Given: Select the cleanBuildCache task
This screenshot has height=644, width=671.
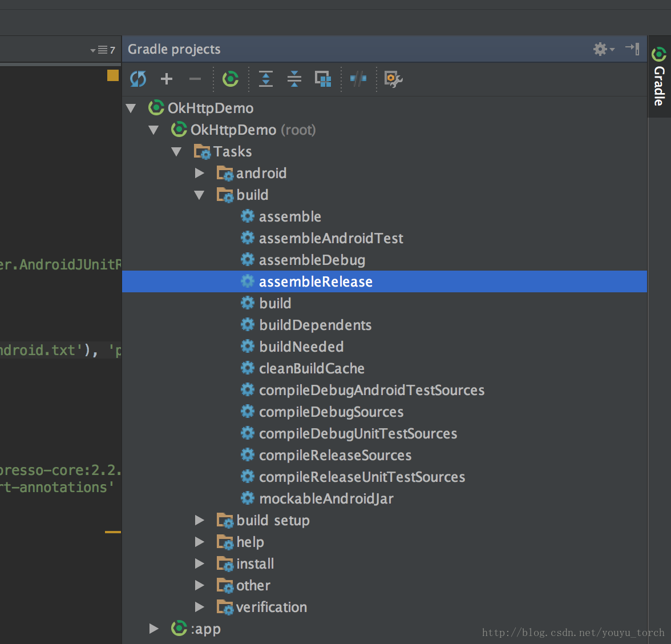Looking at the screenshot, I should (312, 369).
